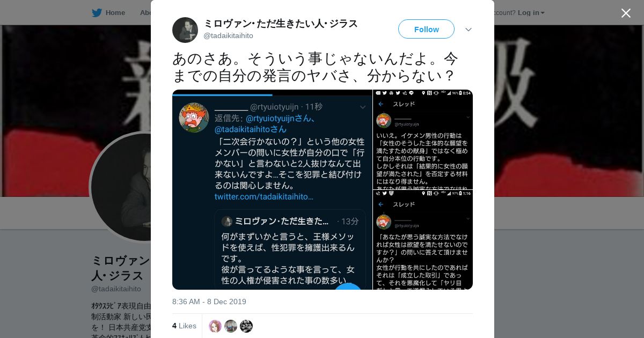
Task: Open the top-right thread screenshot image
Action: pyautogui.click(x=423, y=139)
